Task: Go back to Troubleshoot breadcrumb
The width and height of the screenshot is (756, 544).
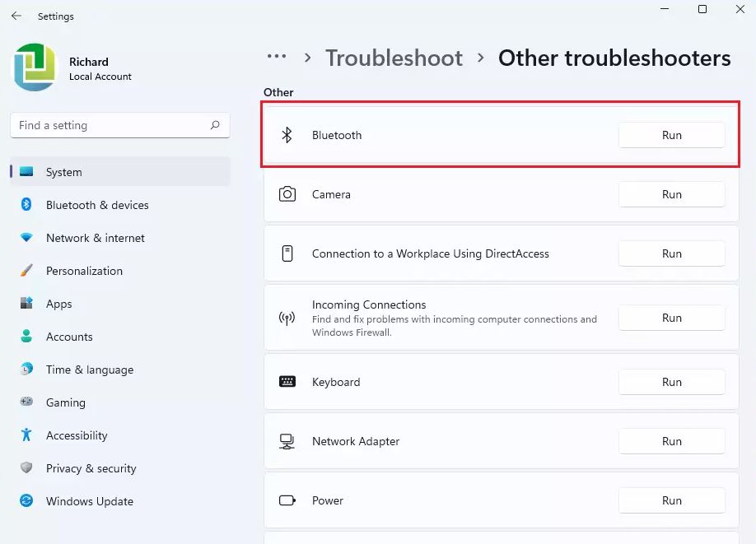Action: [394, 58]
